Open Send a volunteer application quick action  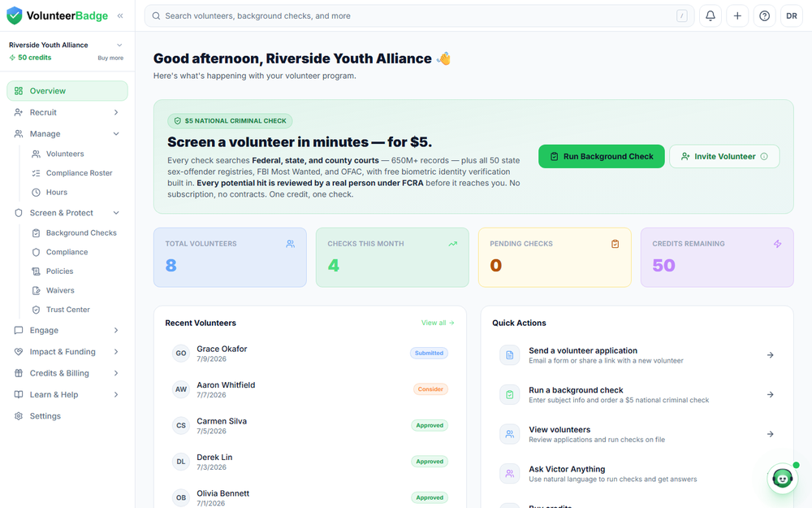[x=637, y=355]
